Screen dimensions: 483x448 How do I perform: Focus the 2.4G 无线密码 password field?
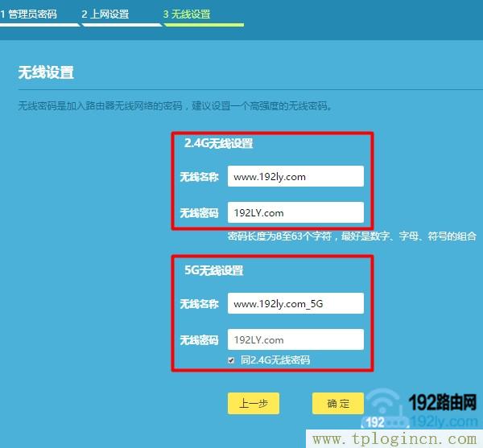coord(295,213)
